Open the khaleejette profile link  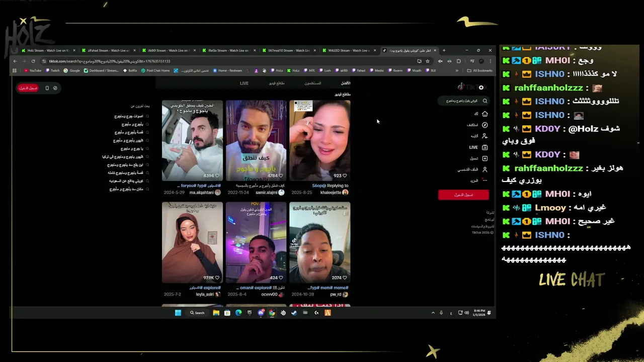point(331,193)
